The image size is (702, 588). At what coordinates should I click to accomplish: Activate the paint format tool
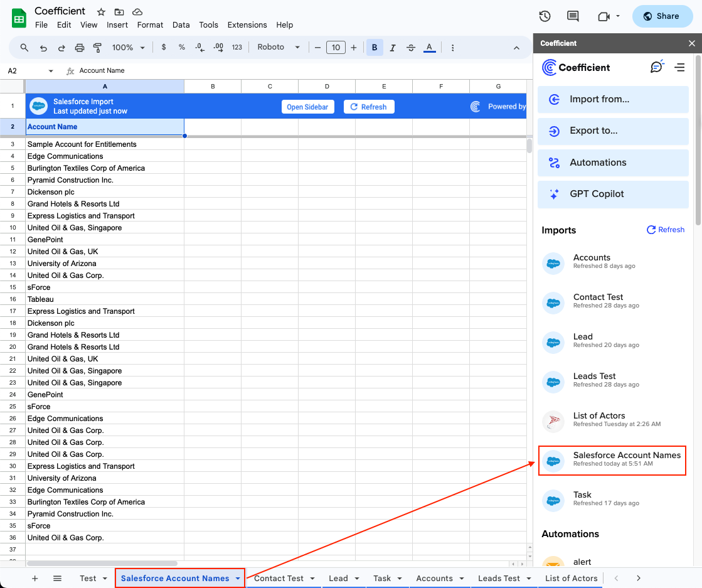pos(97,48)
